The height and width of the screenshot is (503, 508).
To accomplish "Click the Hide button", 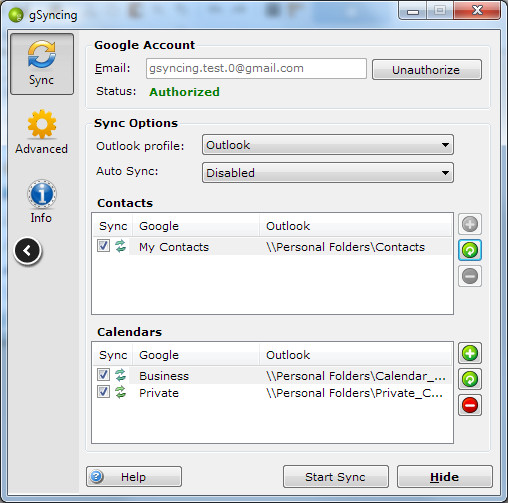I will click(x=445, y=477).
